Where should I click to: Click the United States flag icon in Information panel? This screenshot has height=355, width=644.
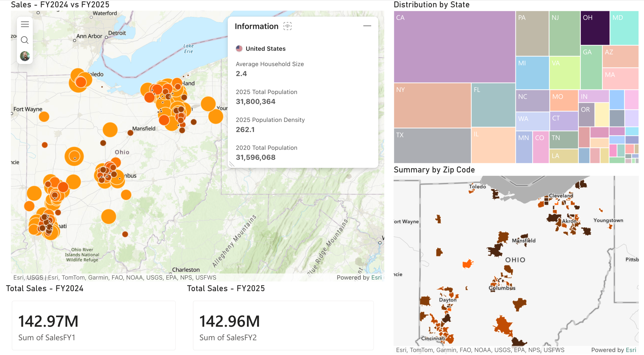[239, 48]
